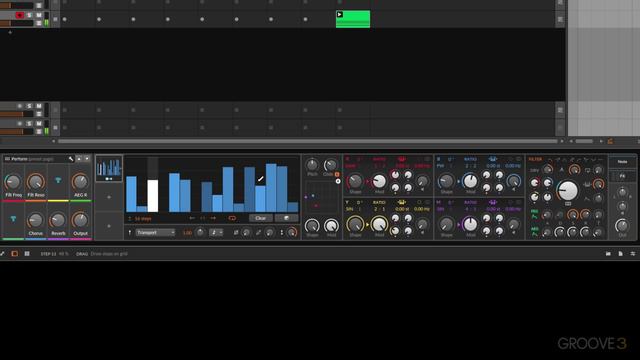Switch to the FX tab
640x360 pixels.
(x=622, y=176)
